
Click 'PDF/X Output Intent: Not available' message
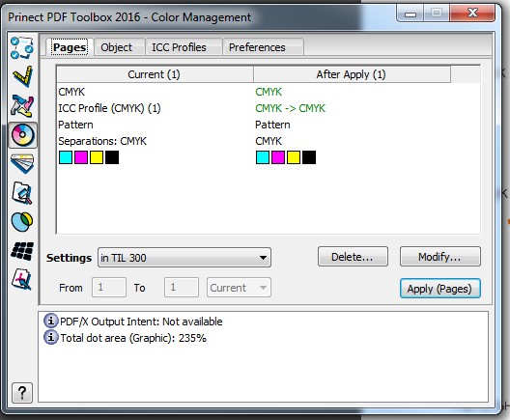[141, 322]
